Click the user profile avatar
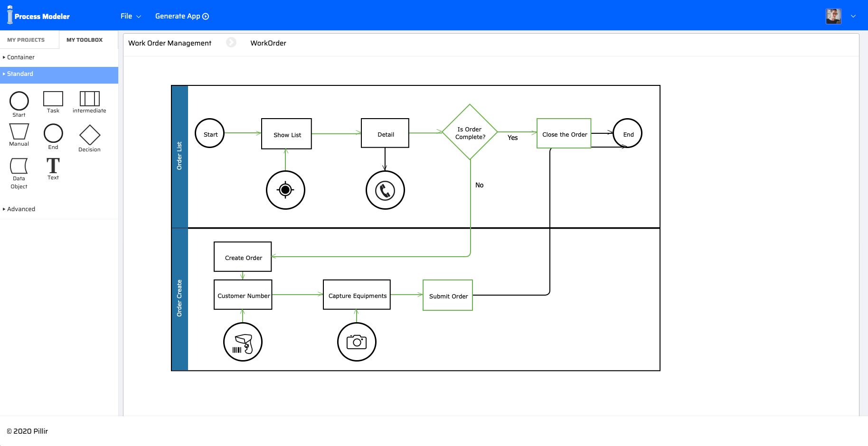 pos(833,16)
